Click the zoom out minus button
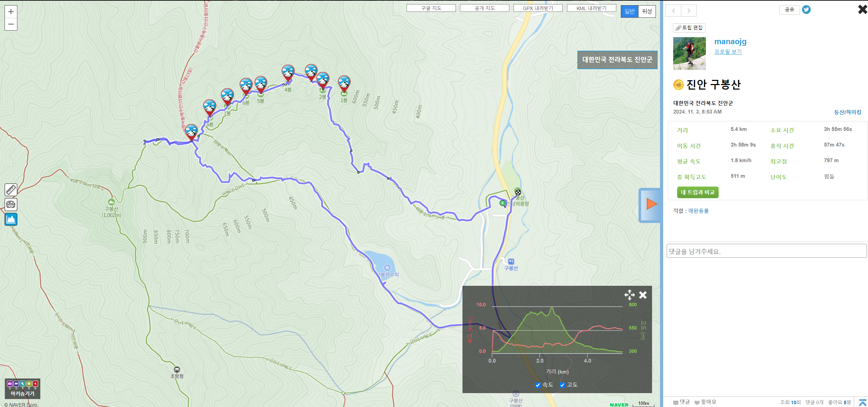Viewport: 868px width, 407px height. point(11,24)
